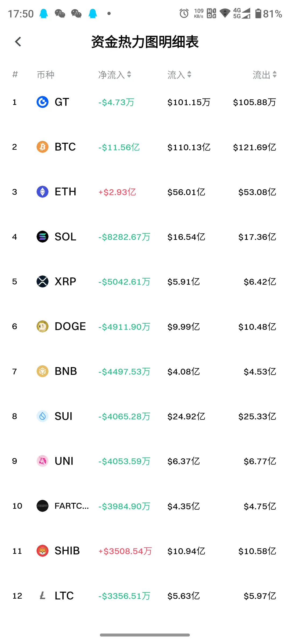Open the UNI coin name
Viewport: 290px width, 644px height.
click(x=64, y=461)
